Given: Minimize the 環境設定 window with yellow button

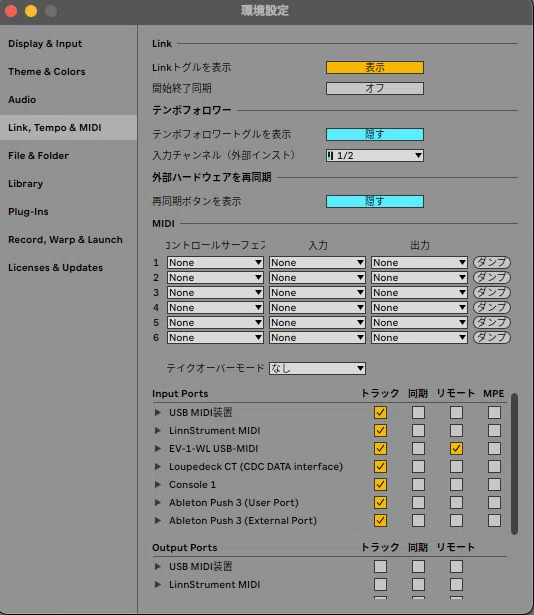Looking at the screenshot, I should [31, 11].
